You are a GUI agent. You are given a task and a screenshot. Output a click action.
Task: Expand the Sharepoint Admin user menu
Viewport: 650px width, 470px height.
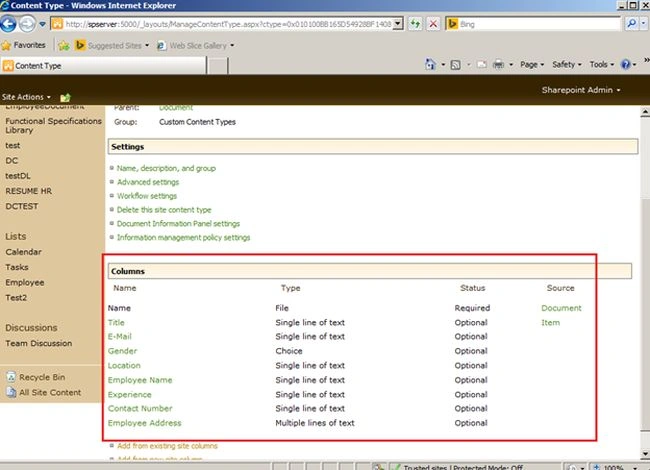click(x=581, y=90)
